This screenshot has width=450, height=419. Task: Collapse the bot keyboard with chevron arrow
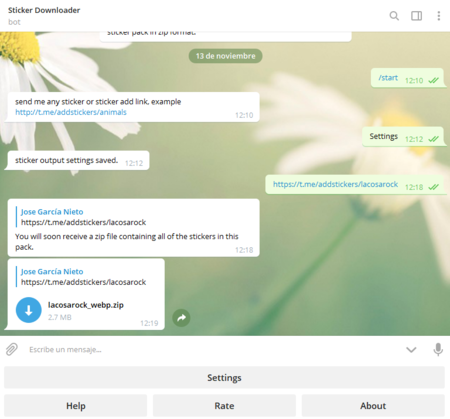(x=411, y=350)
